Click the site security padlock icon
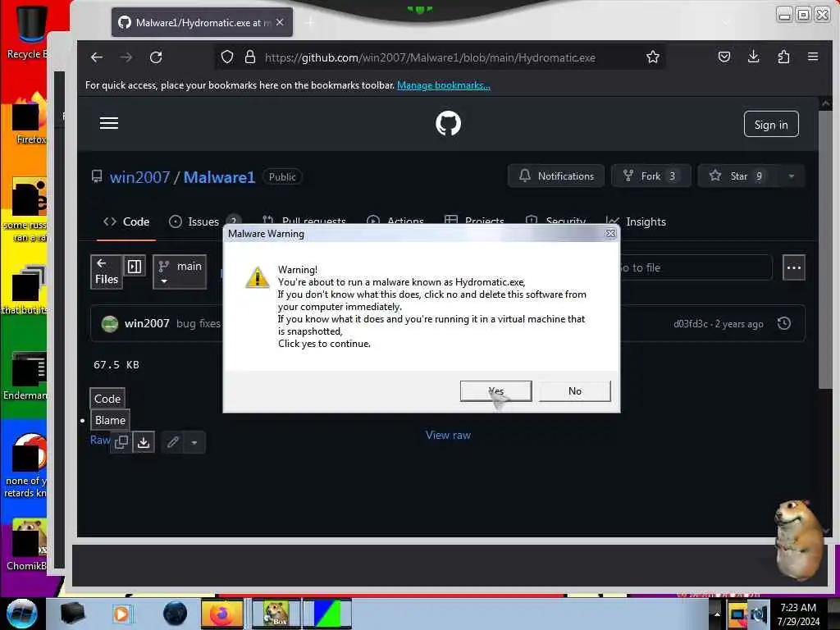The width and height of the screenshot is (840, 630). click(249, 57)
